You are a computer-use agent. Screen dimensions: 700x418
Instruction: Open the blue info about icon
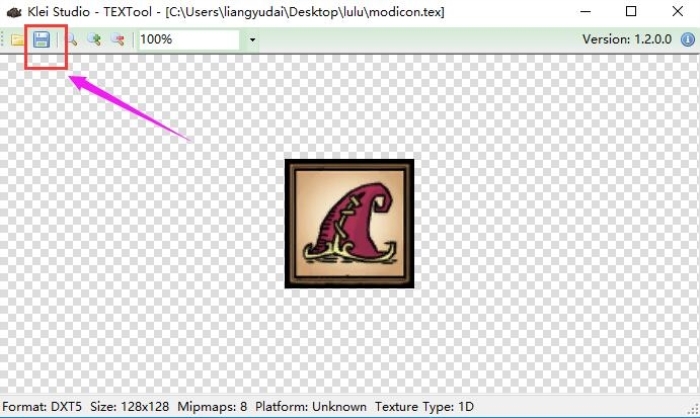tap(688, 39)
